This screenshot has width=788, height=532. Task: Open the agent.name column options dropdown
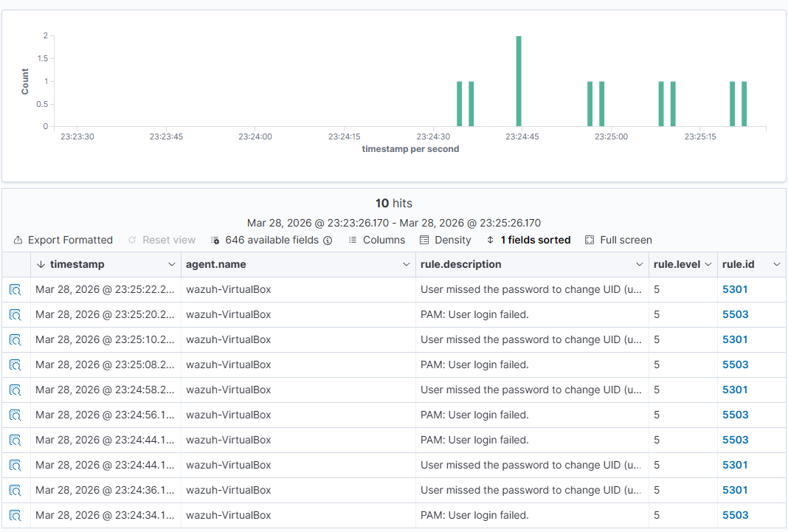tap(406, 264)
